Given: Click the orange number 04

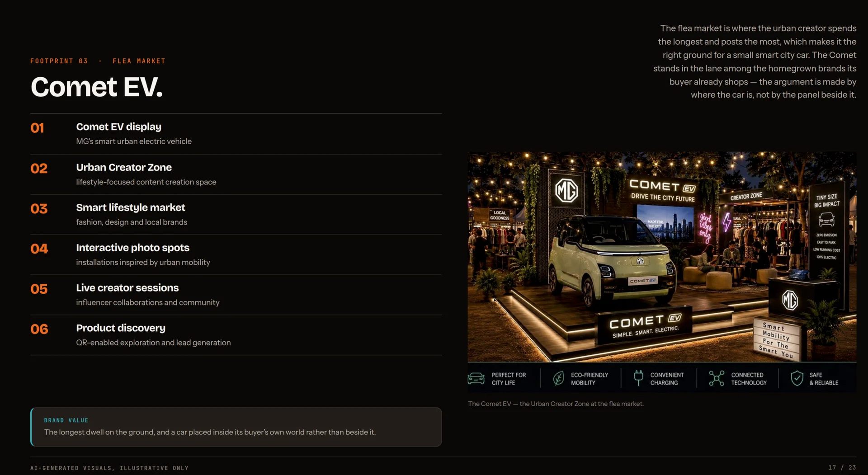Looking at the screenshot, I should click(x=39, y=249).
